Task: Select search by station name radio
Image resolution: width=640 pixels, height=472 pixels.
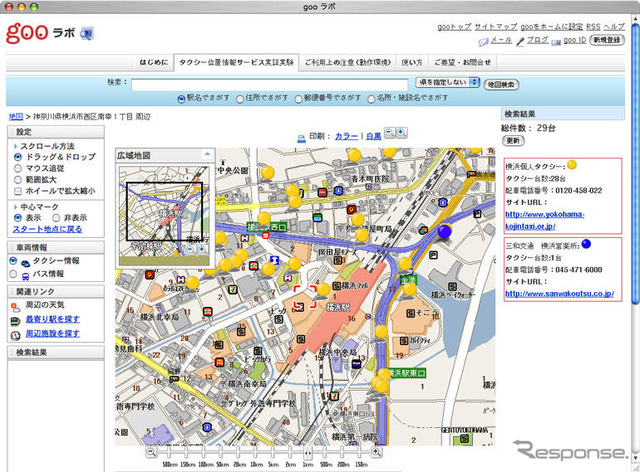Action: 182,99
